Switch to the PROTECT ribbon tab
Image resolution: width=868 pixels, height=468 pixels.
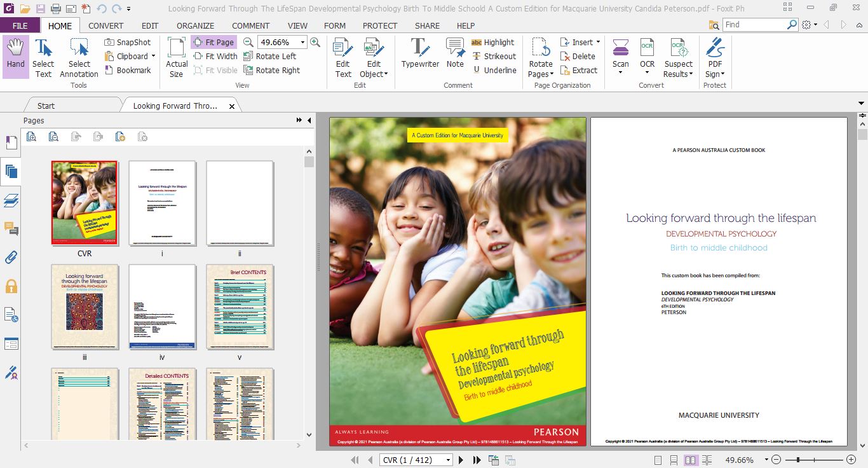[x=380, y=25]
